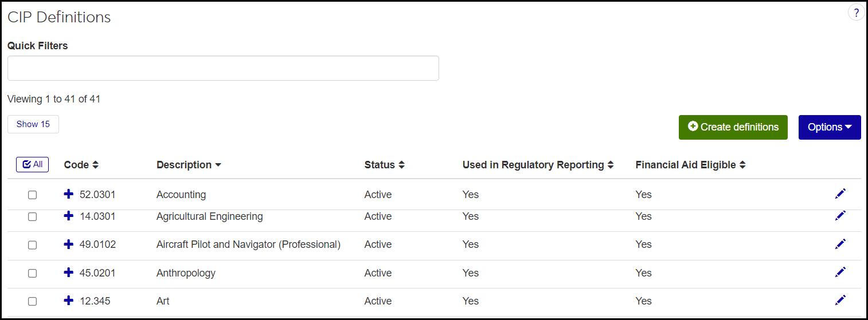Edit the Accounting row with pencil icon
The width and height of the screenshot is (868, 320).
pos(840,194)
